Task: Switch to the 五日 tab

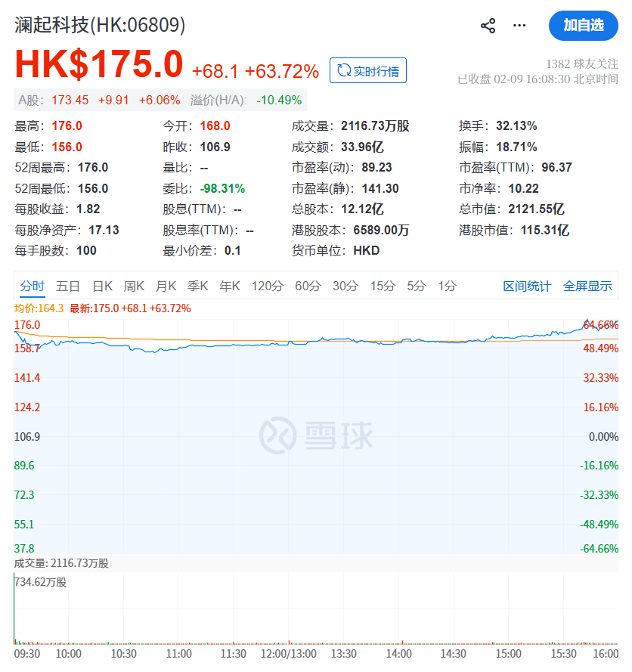Action: click(x=68, y=286)
